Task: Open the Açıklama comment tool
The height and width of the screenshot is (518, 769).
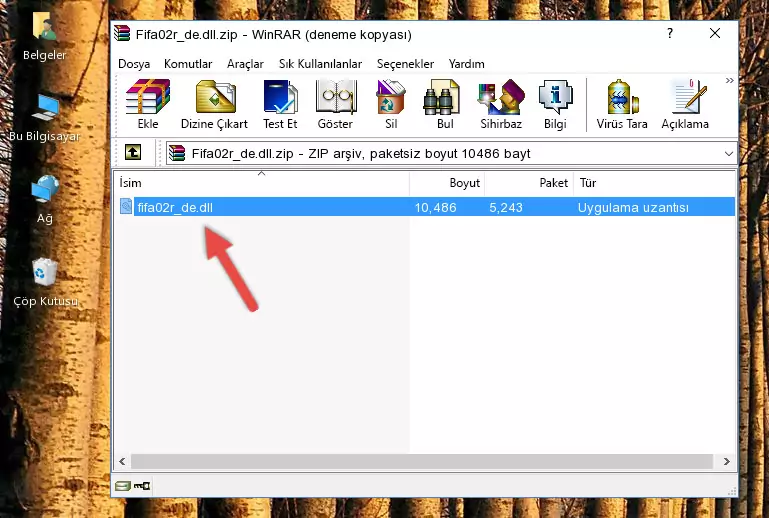Action: click(685, 104)
